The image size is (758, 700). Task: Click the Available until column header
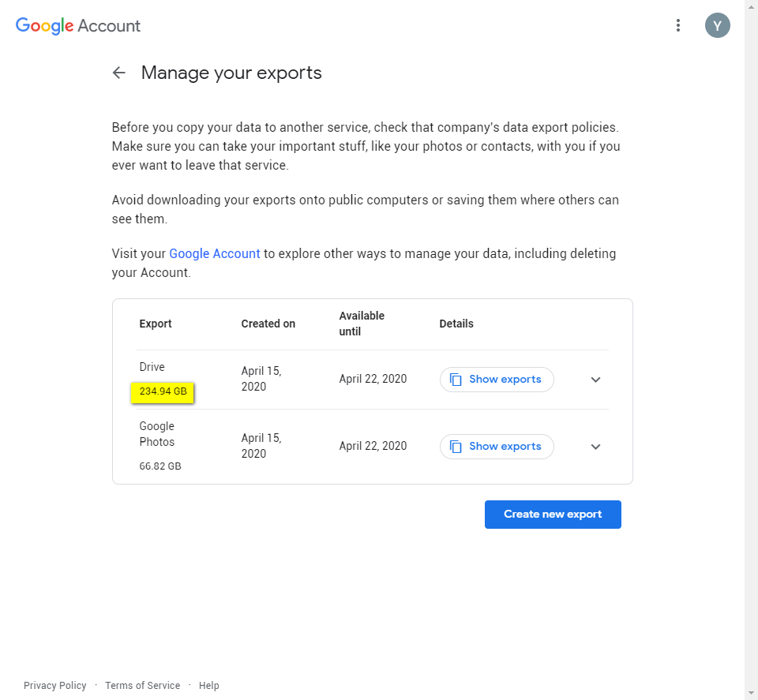[x=362, y=324]
